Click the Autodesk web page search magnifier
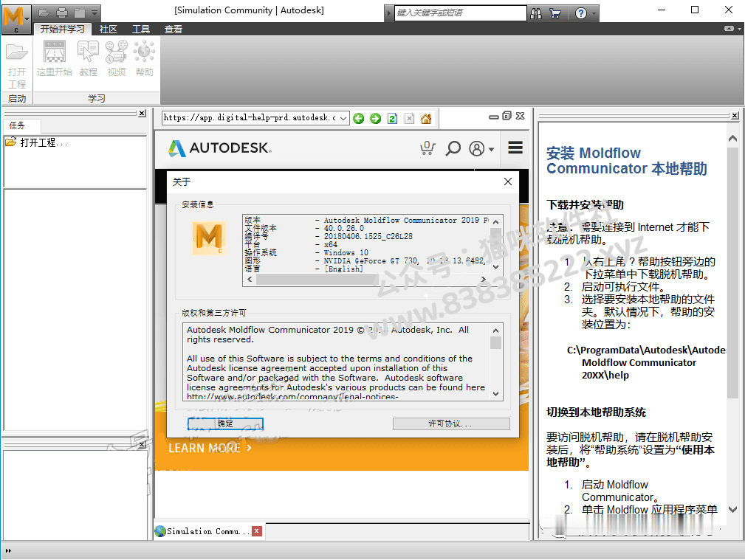 pos(453,148)
